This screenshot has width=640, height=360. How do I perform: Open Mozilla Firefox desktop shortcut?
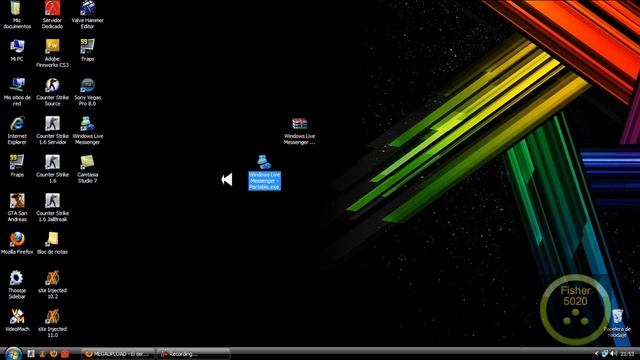click(x=17, y=243)
